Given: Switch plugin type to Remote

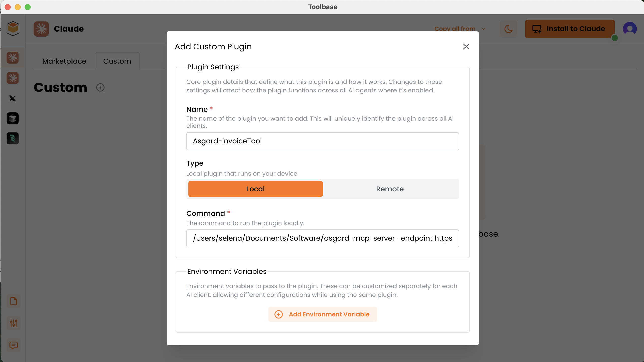Looking at the screenshot, I should [x=390, y=189].
